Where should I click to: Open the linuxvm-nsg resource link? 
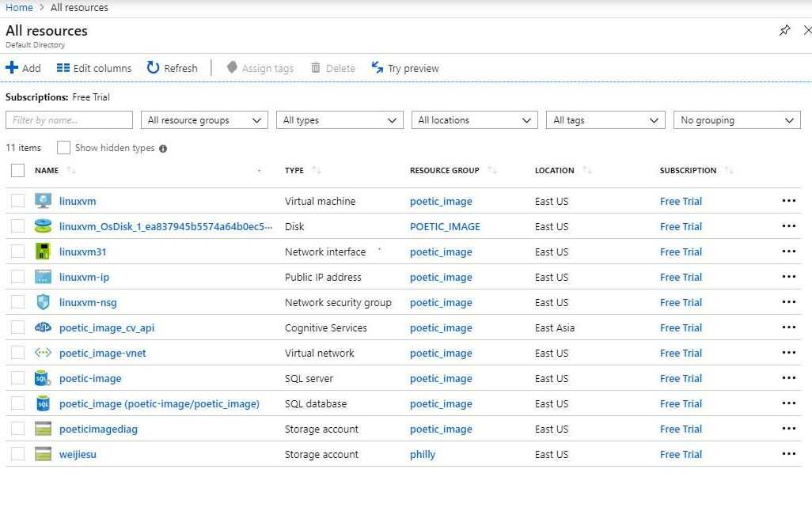point(88,303)
